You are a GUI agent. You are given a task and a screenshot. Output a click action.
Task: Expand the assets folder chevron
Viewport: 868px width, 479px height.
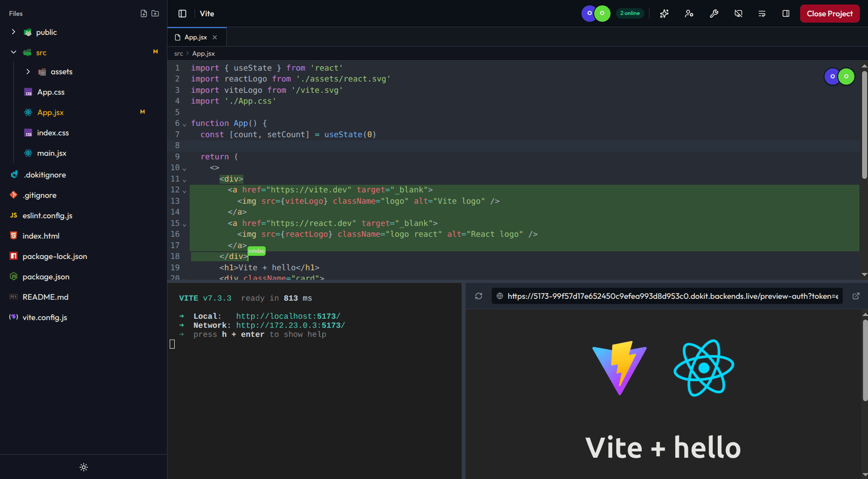28,72
